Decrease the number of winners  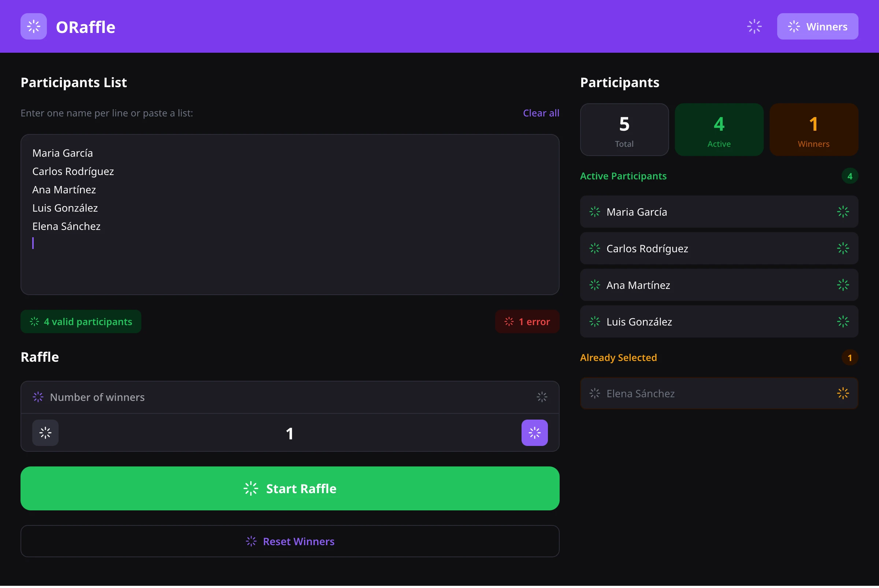pos(45,433)
